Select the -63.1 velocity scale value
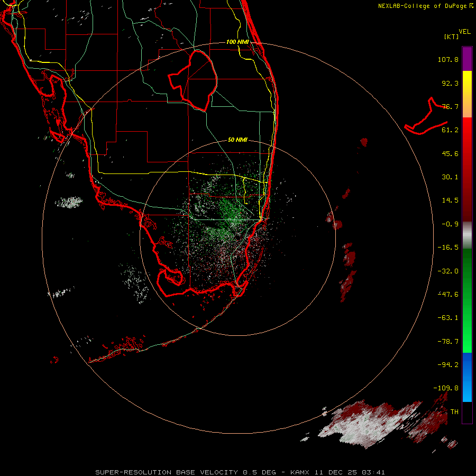 tap(448, 318)
